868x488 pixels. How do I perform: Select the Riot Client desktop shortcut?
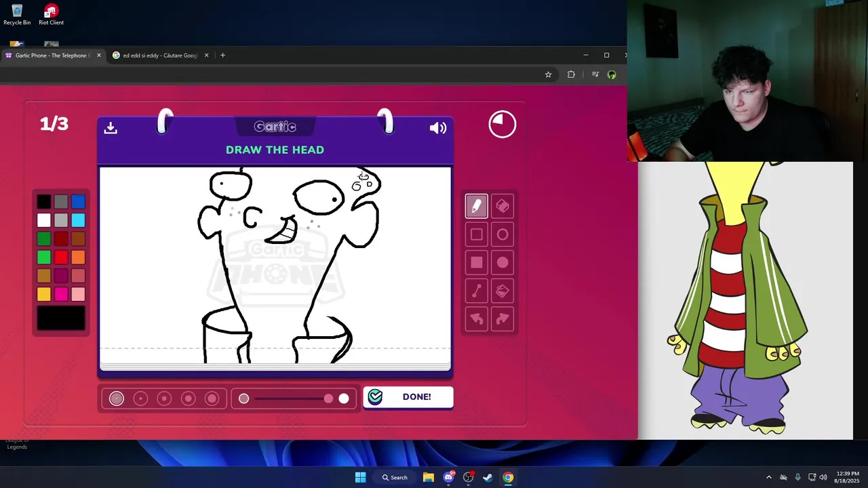tap(51, 14)
